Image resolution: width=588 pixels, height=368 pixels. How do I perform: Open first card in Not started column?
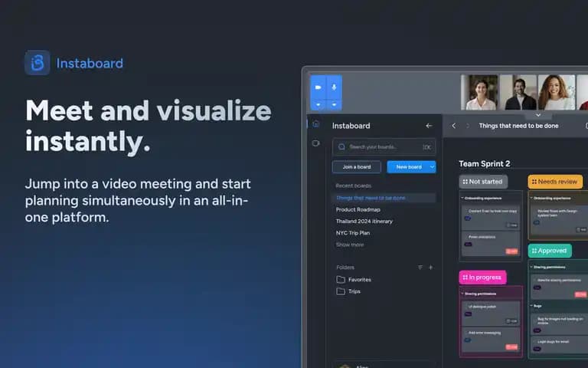click(x=491, y=217)
